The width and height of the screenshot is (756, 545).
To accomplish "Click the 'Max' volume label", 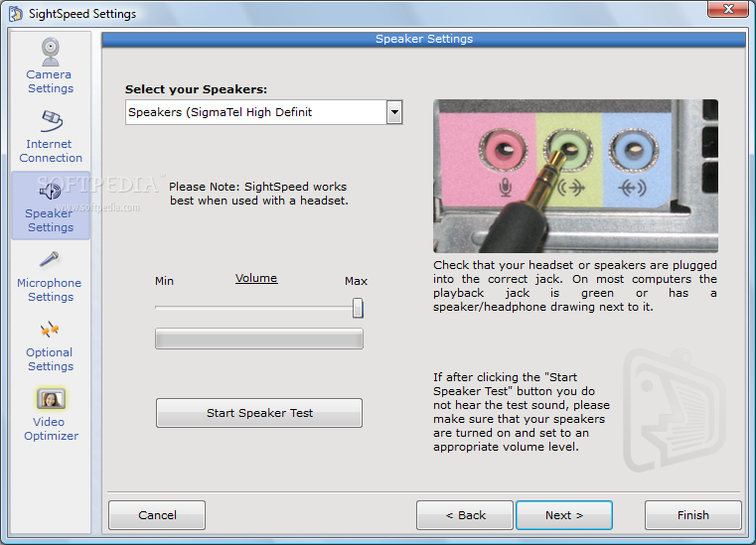I will pos(356,281).
